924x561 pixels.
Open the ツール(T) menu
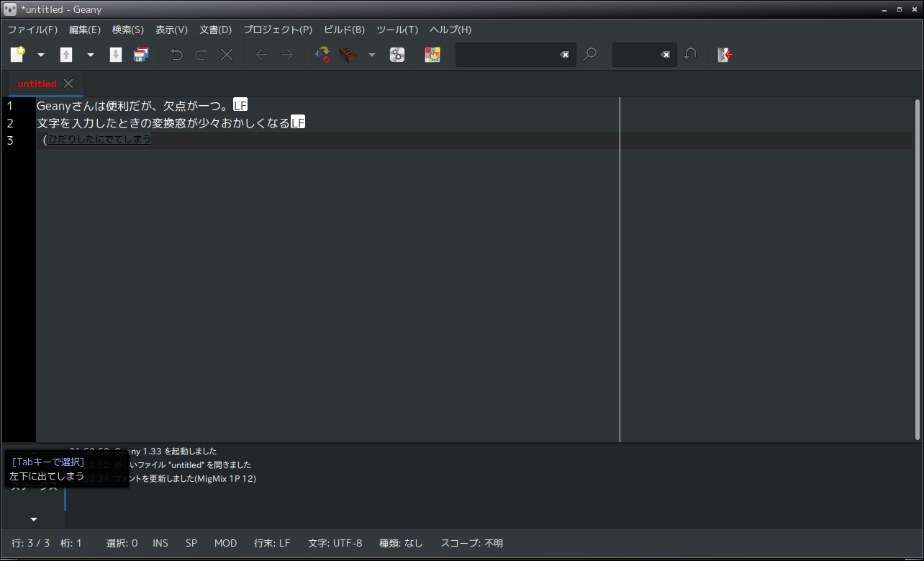coord(397,30)
